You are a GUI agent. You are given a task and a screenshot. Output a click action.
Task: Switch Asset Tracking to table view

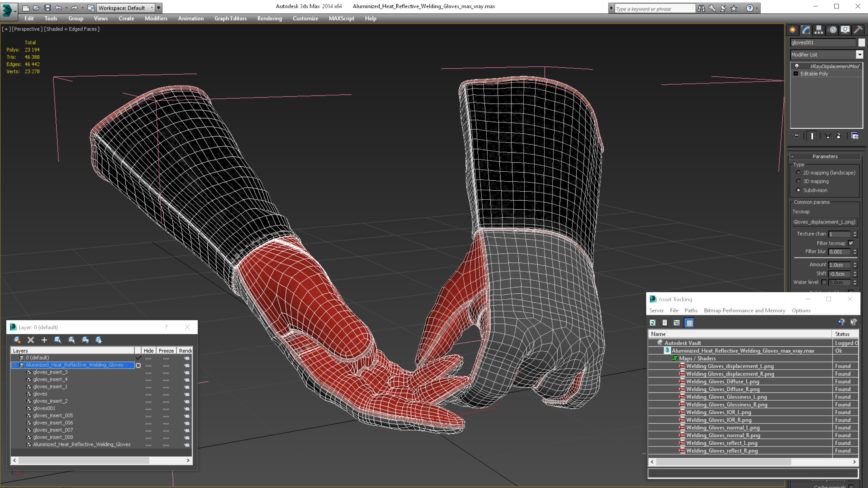point(689,323)
